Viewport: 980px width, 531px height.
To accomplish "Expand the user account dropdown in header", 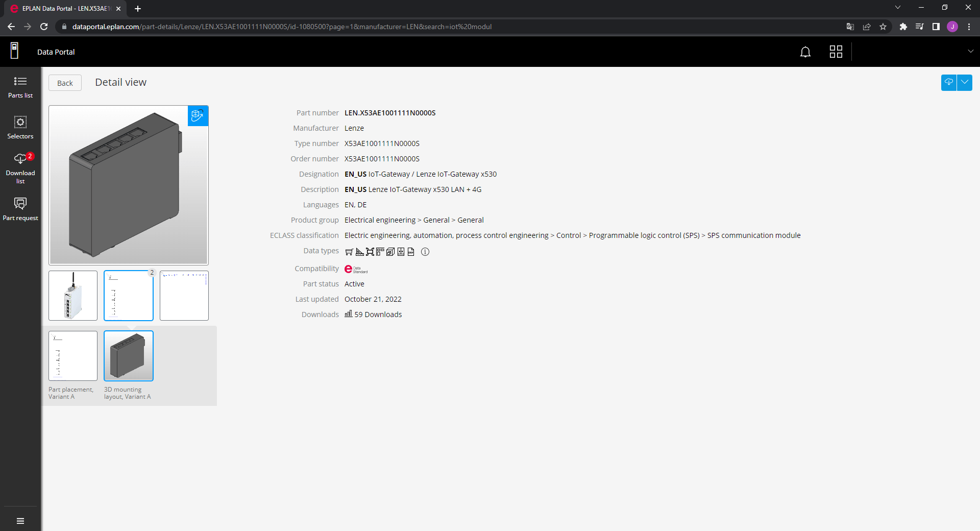I will (970, 52).
